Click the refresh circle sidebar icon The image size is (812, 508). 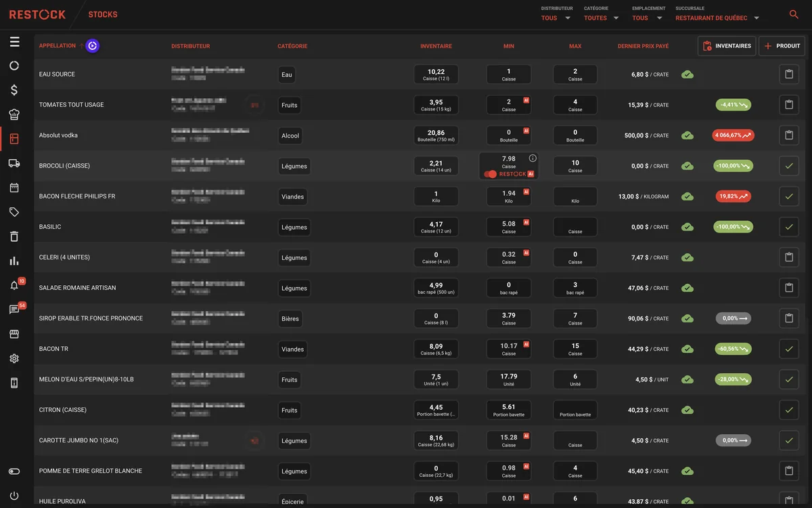coord(14,66)
